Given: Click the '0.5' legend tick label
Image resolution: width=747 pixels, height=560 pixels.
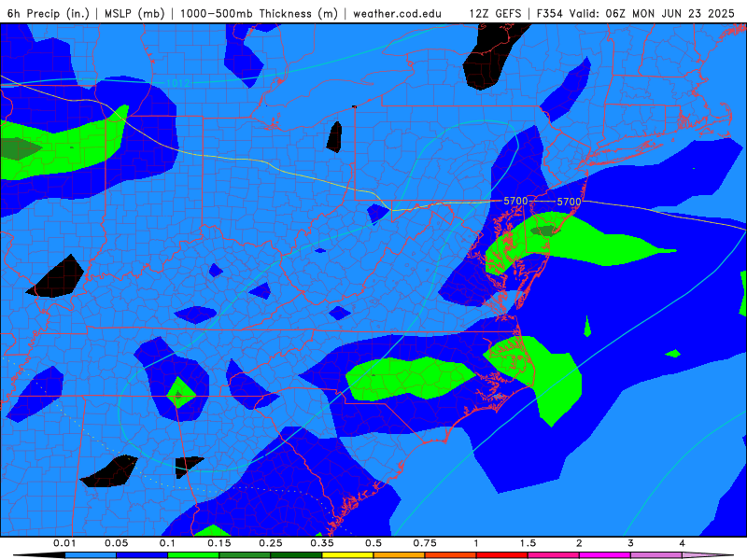Looking at the screenshot, I should coord(373,543).
